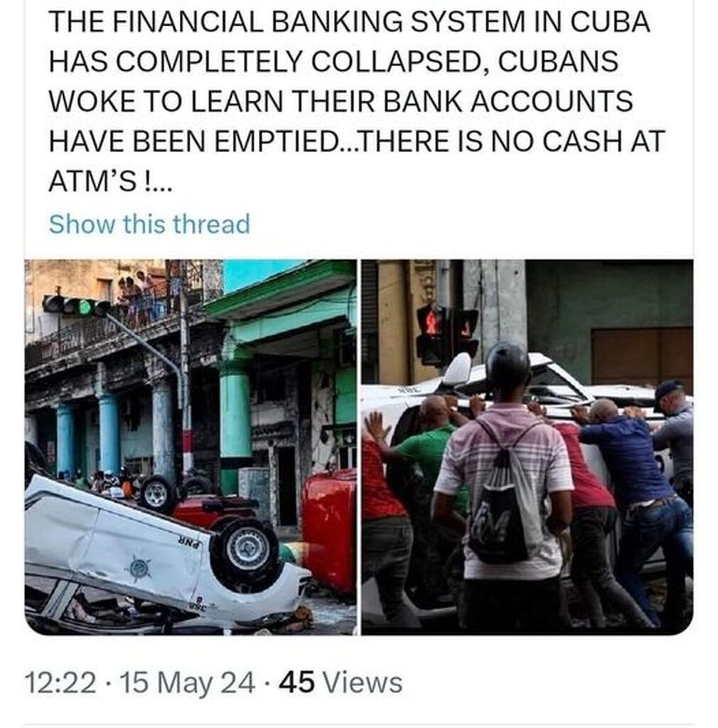This screenshot has width=718, height=728.
Task: Click the tweet text about Cuba banking
Action: [x=356, y=101]
